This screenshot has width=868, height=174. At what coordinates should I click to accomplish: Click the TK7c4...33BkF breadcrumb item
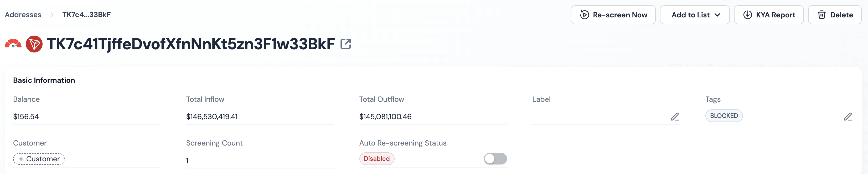pos(86,14)
